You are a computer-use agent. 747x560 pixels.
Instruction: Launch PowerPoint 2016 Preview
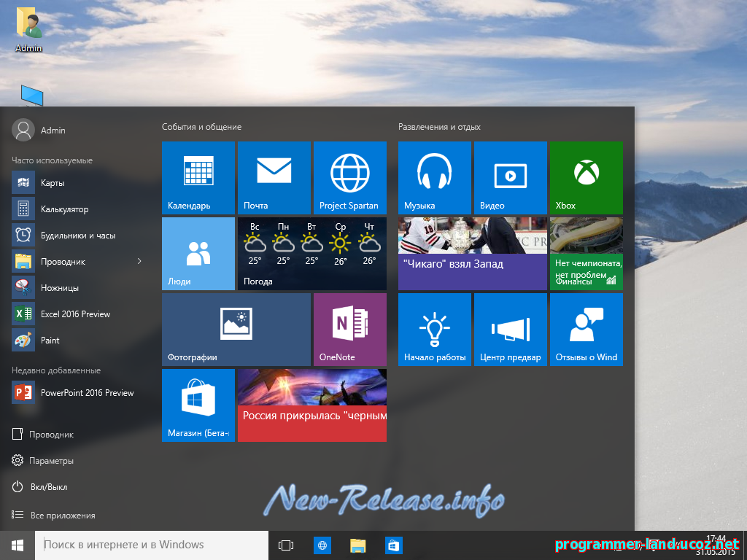point(77,393)
